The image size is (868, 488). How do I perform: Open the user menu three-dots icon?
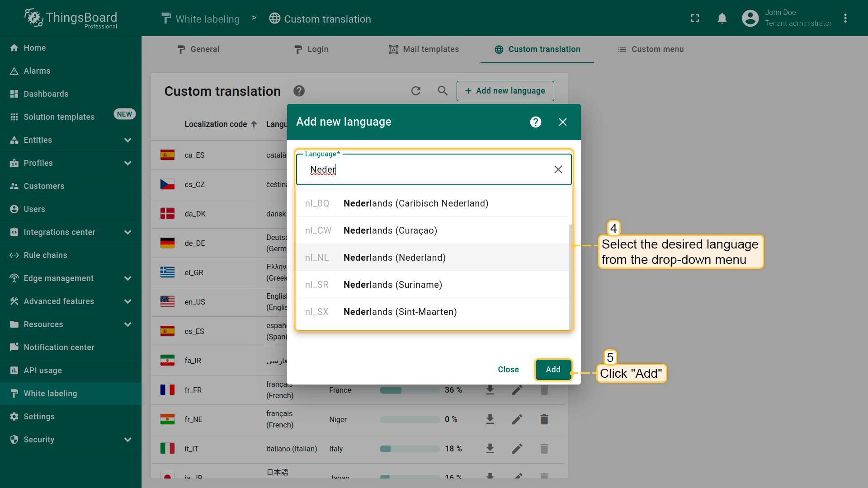(845, 19)
